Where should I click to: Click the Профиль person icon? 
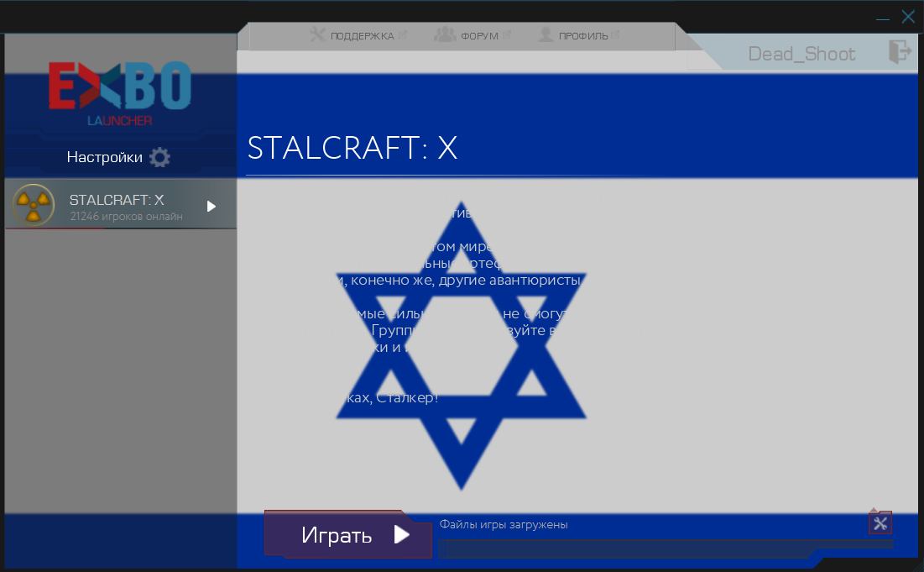[x=546, y=34]
